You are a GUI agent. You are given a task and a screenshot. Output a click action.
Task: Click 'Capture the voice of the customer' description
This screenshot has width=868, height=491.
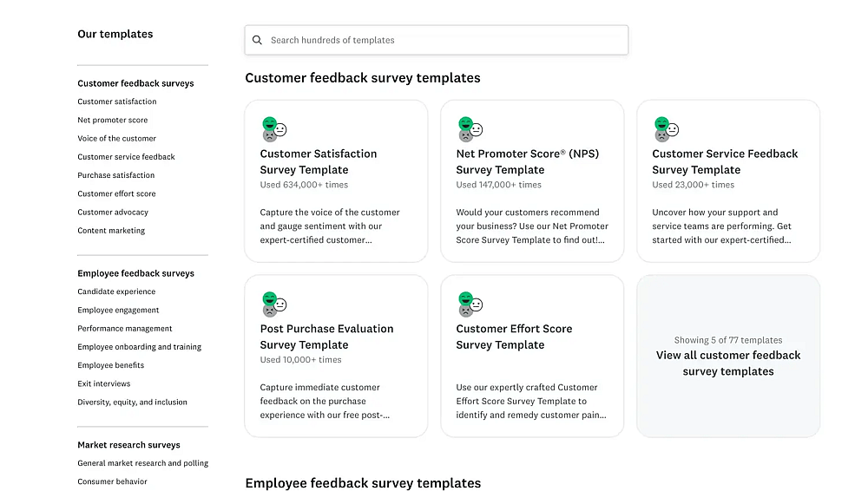pyautogui.click(x=330, y=226)
